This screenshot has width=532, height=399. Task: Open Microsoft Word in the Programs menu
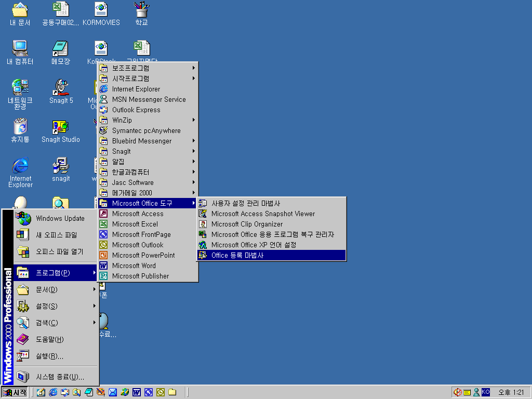[148, 265]
